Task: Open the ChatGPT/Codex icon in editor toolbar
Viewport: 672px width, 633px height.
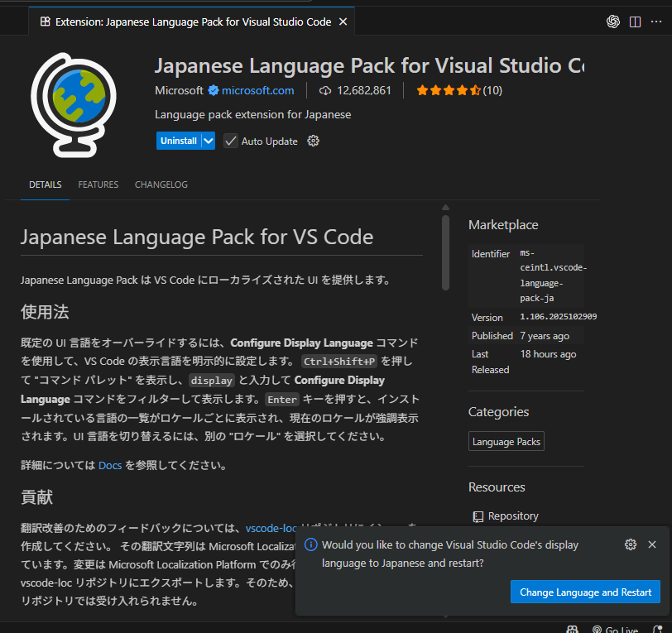Action: pos(613,22)
